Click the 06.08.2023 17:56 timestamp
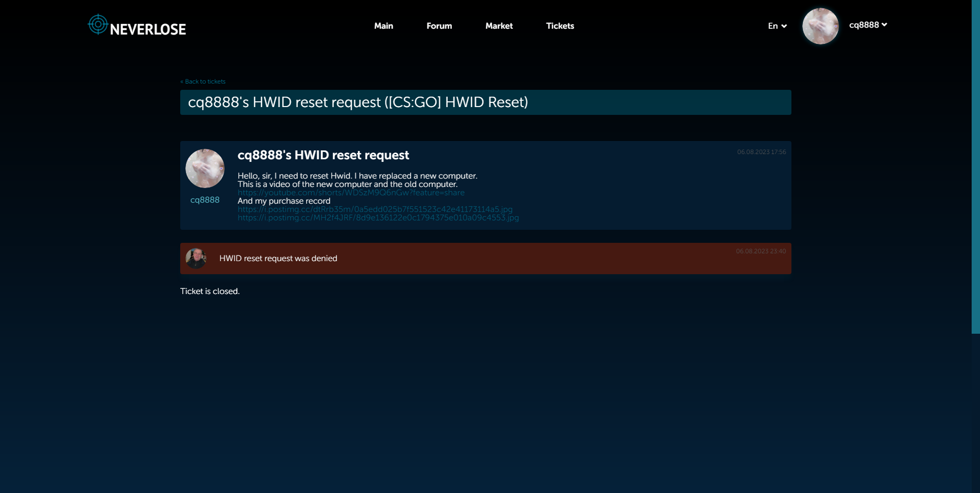The height and width of the screenshot is (493, 980). coord(762,152)
